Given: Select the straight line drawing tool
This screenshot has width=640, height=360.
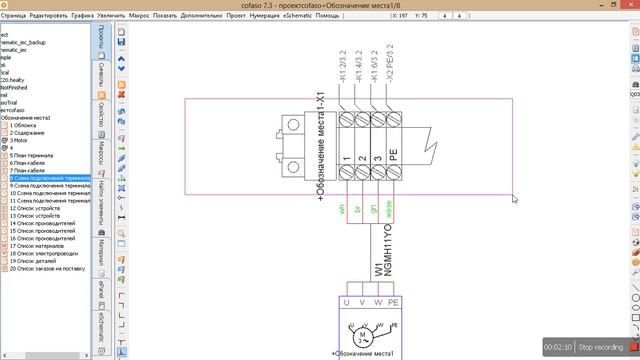Looking at the screenshot, I should pos(636,288).
